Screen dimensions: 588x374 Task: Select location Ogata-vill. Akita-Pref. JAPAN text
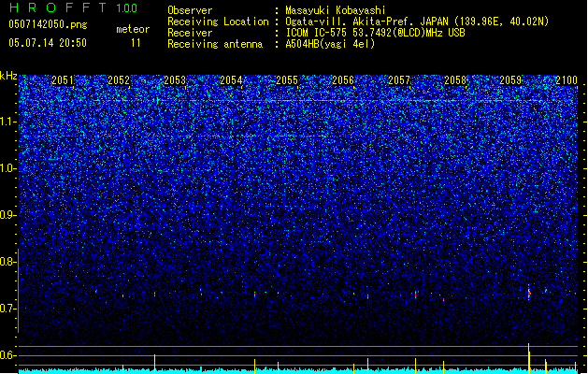tap(417, 22)
